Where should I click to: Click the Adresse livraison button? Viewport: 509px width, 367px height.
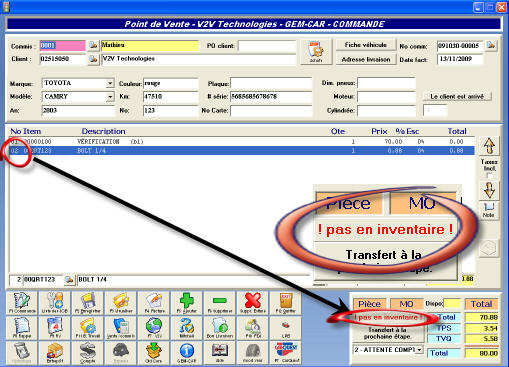(x=366, y=60)
